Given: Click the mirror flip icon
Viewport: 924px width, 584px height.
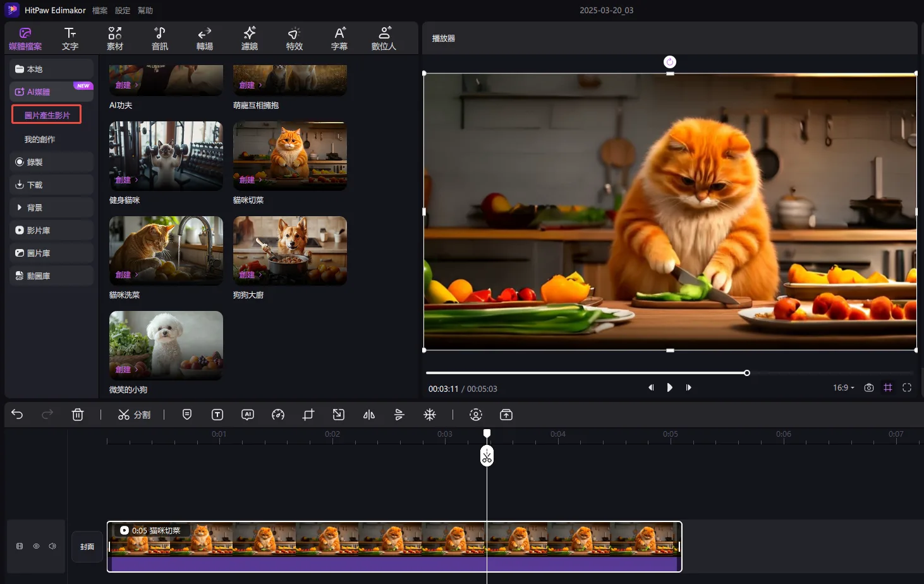Looking at the screenshot, I should click(x=369, y=415).
